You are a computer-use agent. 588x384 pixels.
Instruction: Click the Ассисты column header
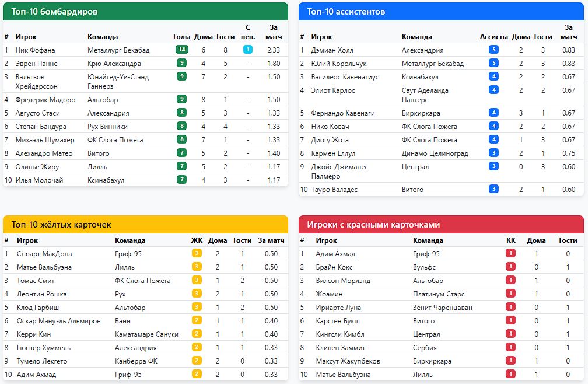click(x=494, y=37)
